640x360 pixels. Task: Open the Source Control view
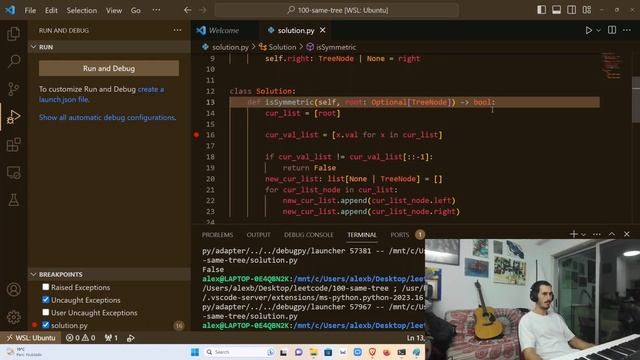[x=13, y=89]
